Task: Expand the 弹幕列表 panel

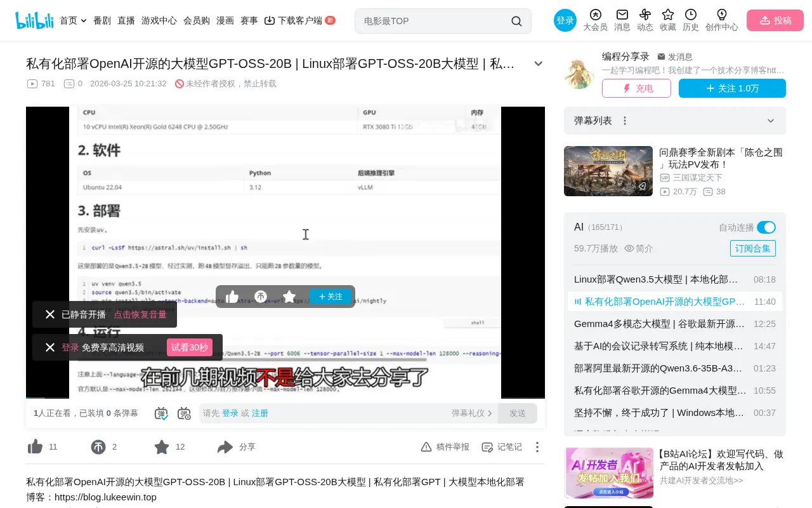Action: pos(771,121)
